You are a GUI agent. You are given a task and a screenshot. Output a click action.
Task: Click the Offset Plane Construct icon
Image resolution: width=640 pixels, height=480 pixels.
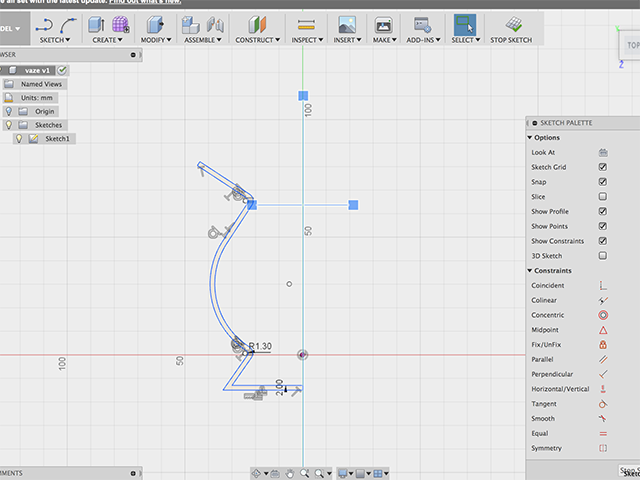point(257,24)
